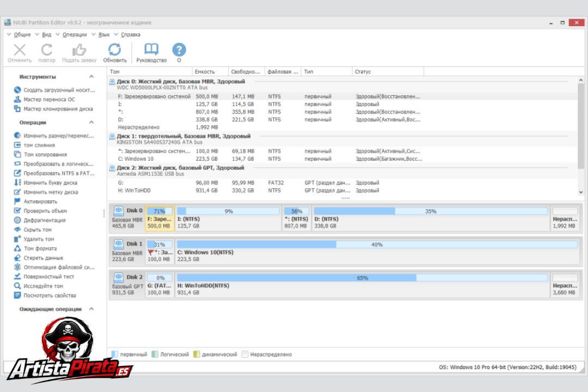Launch Мастер переноса ОС

click(44, 100)
